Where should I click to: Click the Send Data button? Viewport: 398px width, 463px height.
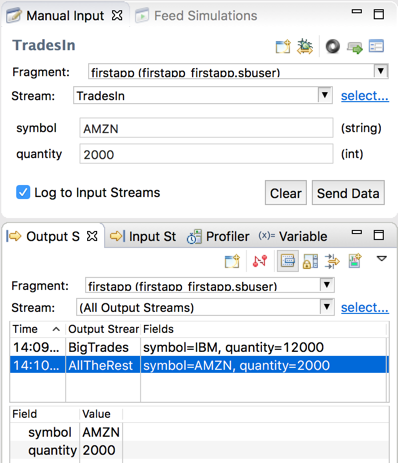(x=348, y=193)
